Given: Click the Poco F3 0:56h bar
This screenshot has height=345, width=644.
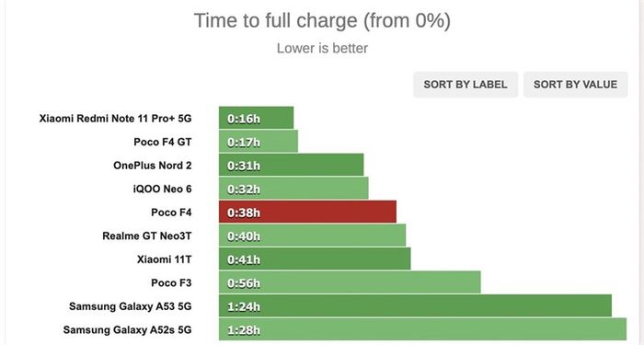Looking at the screenshot, I should [350, 282].
